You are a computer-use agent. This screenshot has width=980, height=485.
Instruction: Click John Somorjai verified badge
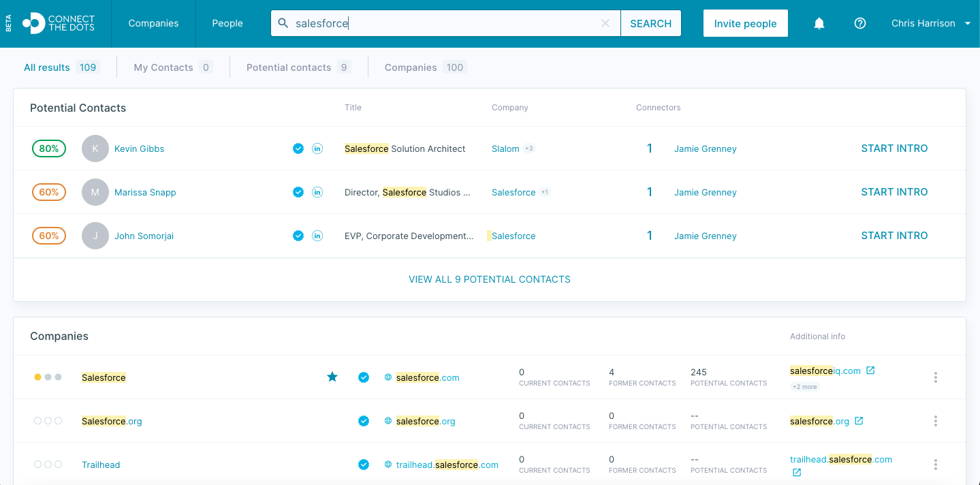tap(298, 236)
